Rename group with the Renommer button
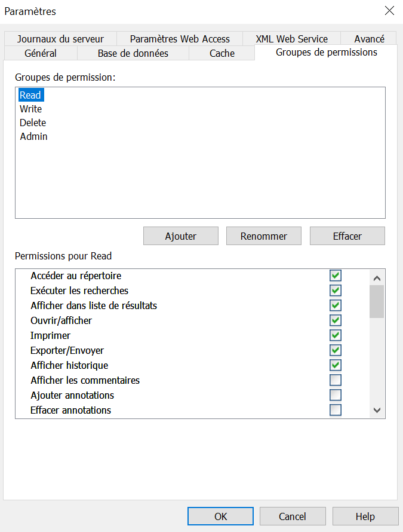This screenshot has width=403, height=532. tap(264, 236)
